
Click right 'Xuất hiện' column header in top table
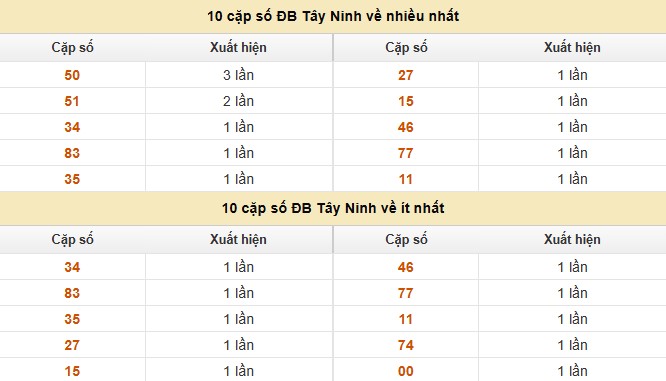coord(572,48)
